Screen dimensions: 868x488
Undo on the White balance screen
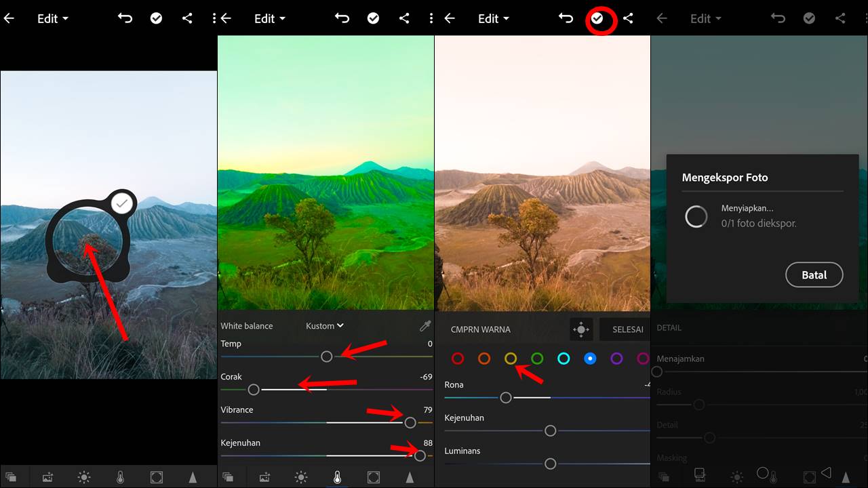tap(342, 18)
